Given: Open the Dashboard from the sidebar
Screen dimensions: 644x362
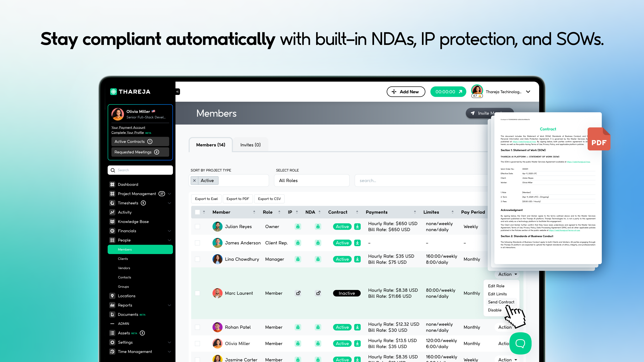Looking at the screenshot, I should 127,184.
